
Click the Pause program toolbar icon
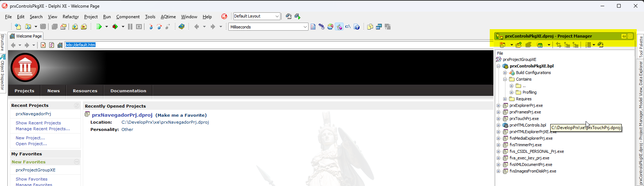[130, 27]
